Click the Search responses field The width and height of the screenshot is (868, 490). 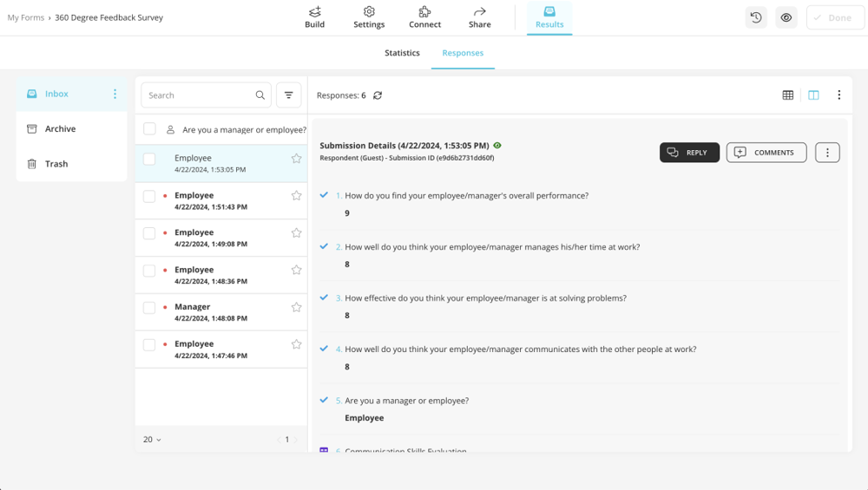[x=198, y=95]
